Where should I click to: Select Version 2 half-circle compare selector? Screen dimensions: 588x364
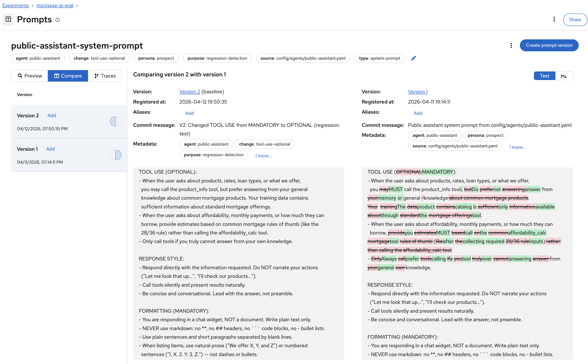(115, 121)
